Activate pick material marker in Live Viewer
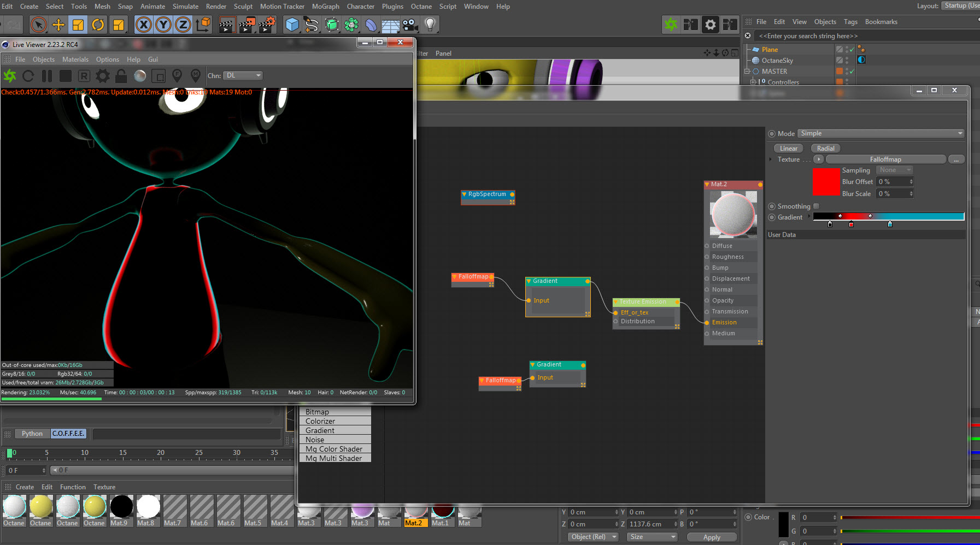Image resolution: width=980 pixels, height=545 pixels. (x=196, y=76)
